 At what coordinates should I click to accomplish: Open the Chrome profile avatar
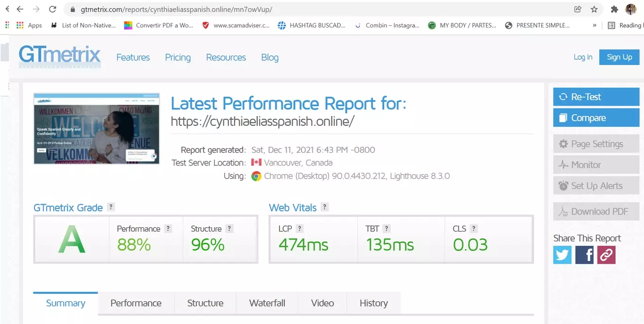(631, 9)
